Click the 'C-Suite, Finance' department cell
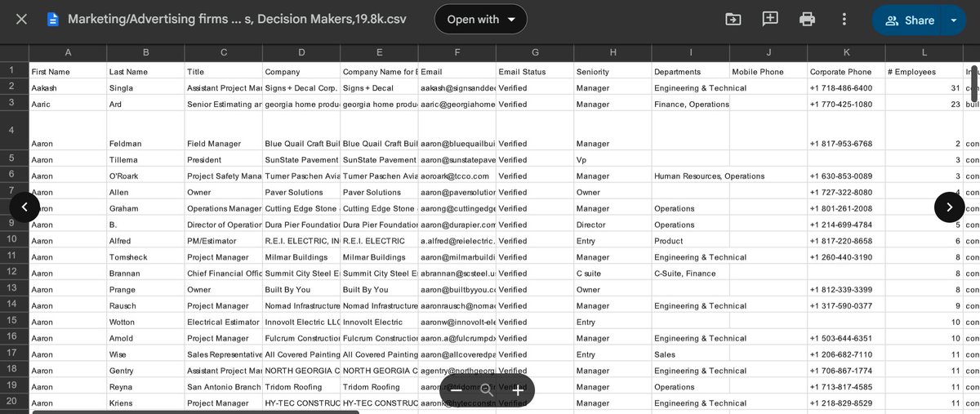Screen dimensions: 980x414 [690, 274]
